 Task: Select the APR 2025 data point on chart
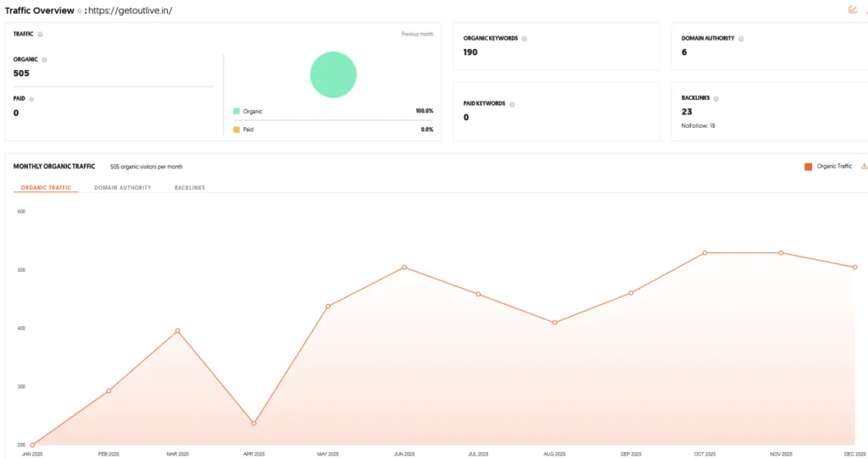253,423
